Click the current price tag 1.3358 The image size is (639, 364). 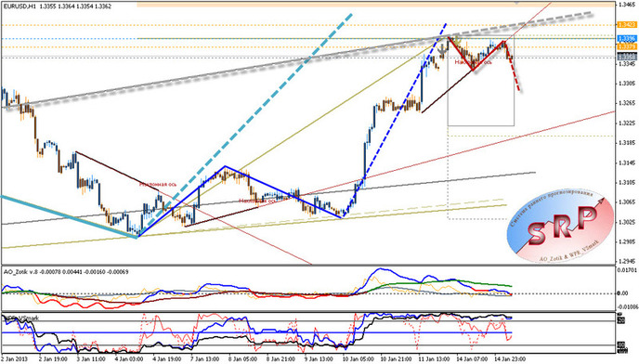point(627,57)
